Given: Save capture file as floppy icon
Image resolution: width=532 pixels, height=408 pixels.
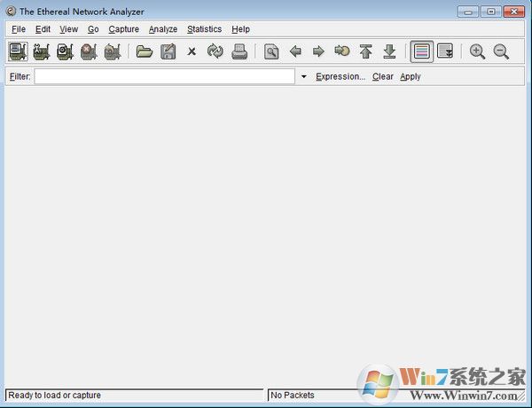Looking at the screenshot, I should click(x=168, y=51).
